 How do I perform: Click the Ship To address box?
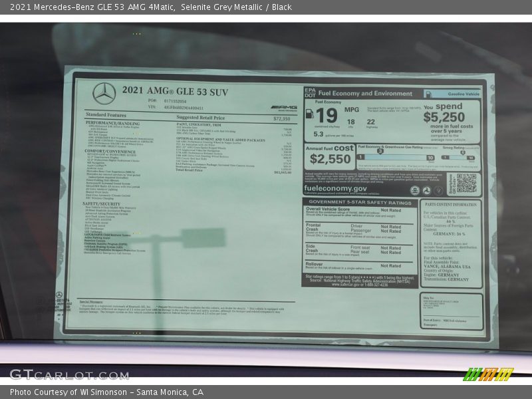pos(452,311)
